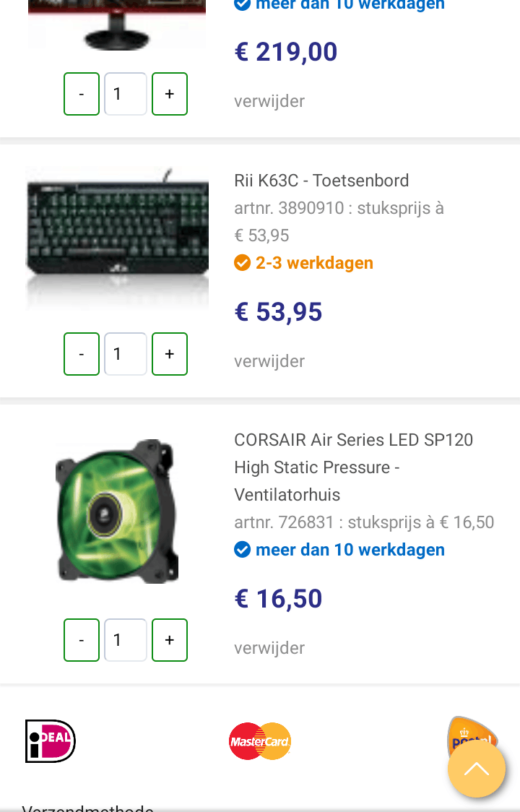Increase the Rii K63C quantity with plus

169,354
